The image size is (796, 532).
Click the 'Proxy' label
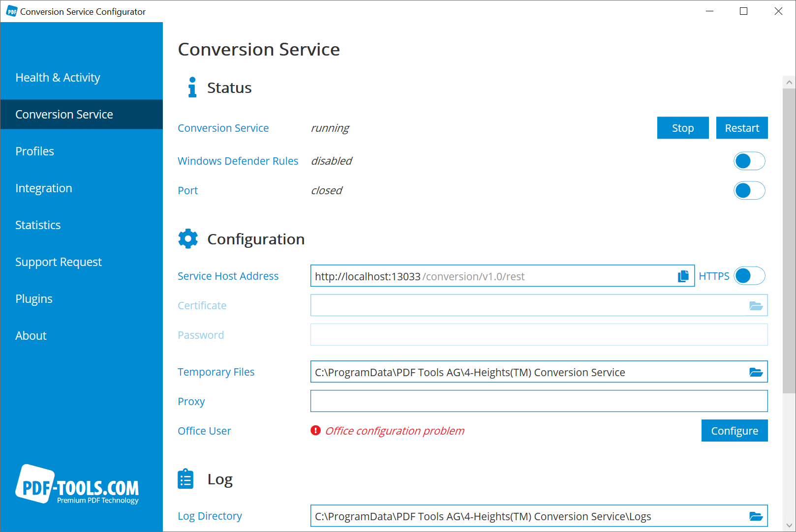[x=191, y=402]
